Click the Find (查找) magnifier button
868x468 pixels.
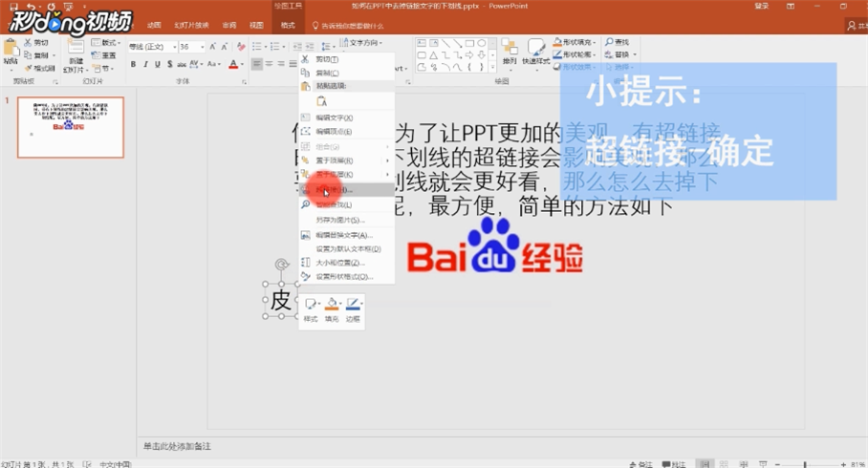coord(617,42)
